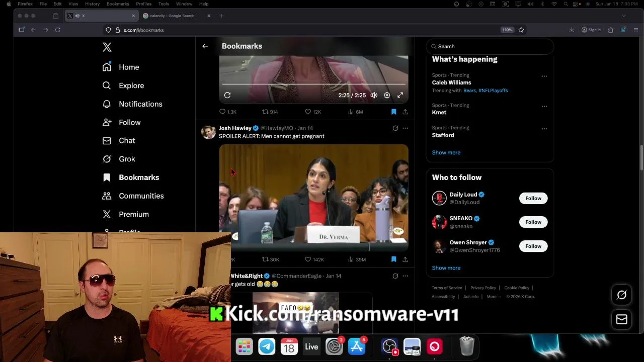Click the video progress bar

tap(313, 84)
